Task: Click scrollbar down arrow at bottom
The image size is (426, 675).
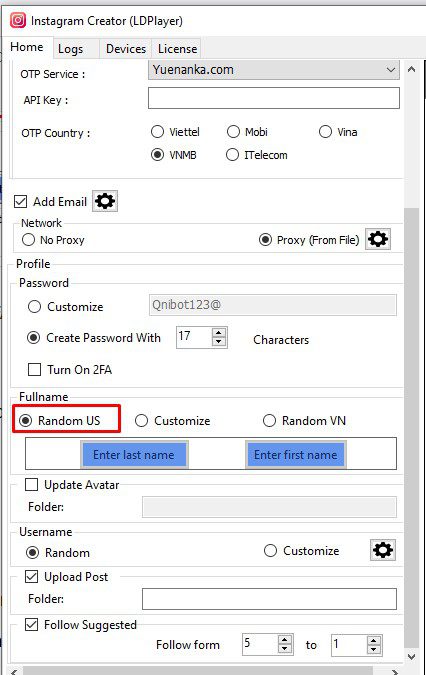Action: [411, 656]
